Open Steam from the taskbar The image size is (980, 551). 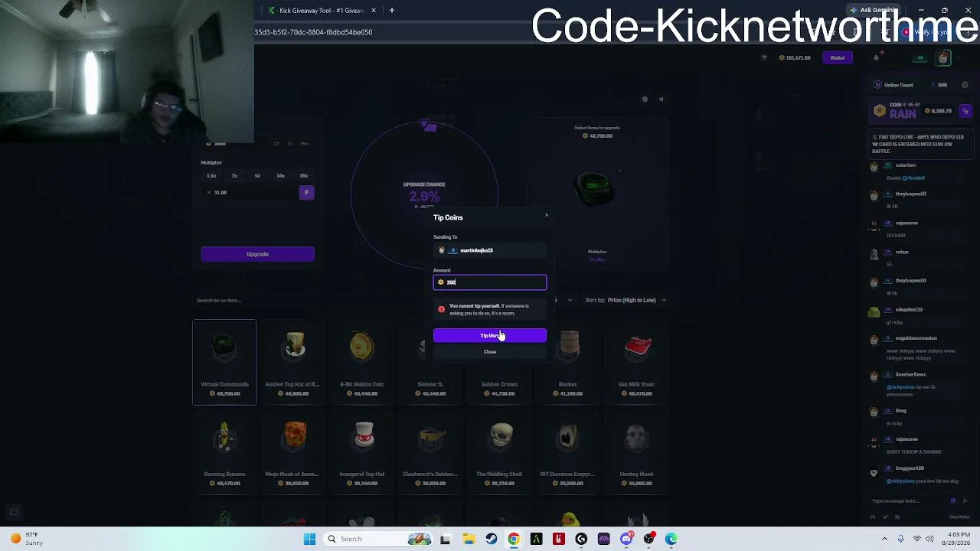(491, 539)
